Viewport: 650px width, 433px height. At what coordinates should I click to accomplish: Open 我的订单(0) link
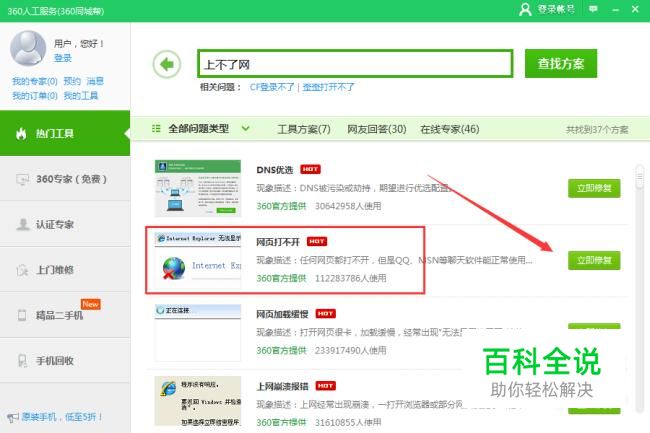pos(35,96)
